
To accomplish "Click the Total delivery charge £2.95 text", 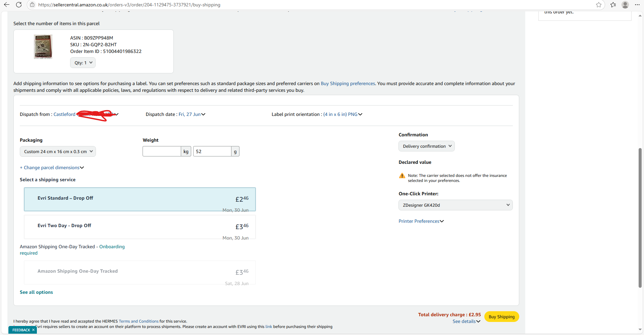I will point(449,315).
